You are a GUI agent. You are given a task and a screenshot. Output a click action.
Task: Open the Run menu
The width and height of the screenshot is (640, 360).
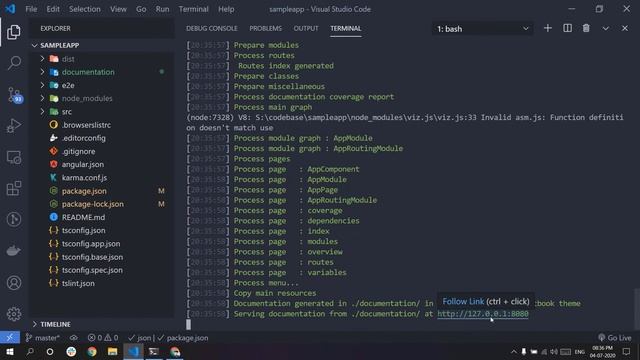162,9
